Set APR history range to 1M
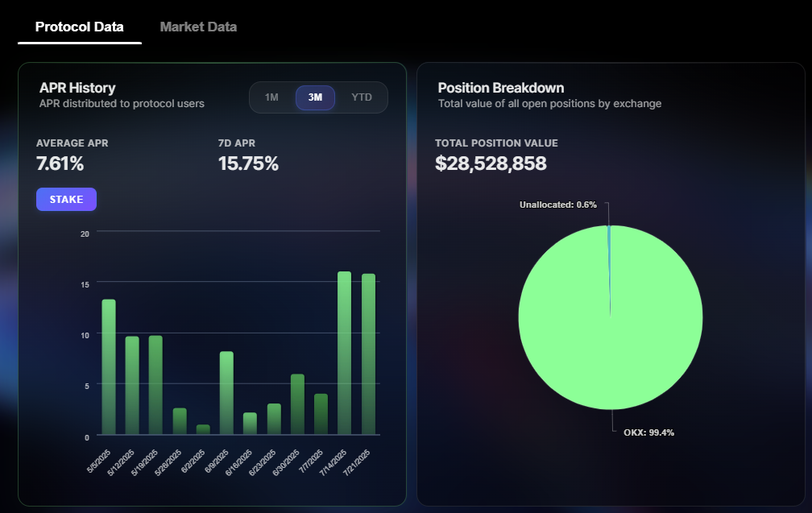Screen dimensions: 812x513 (271, 97)
